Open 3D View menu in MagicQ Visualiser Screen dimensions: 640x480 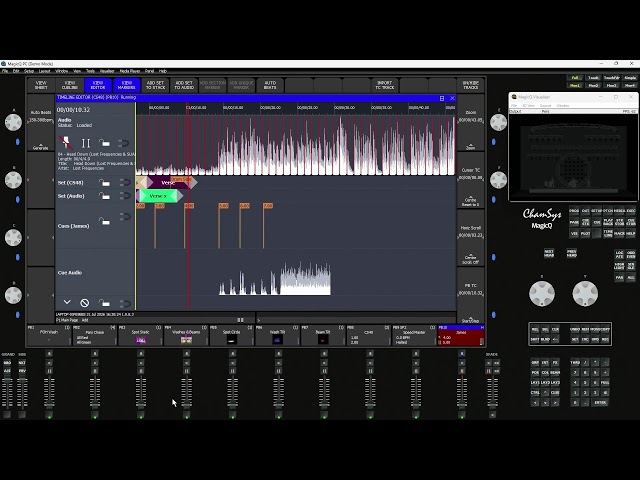pos(529,105)
